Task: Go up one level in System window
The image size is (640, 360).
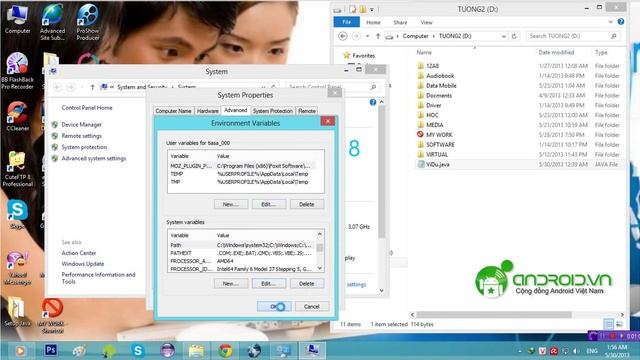Action: tap(93, 87)
